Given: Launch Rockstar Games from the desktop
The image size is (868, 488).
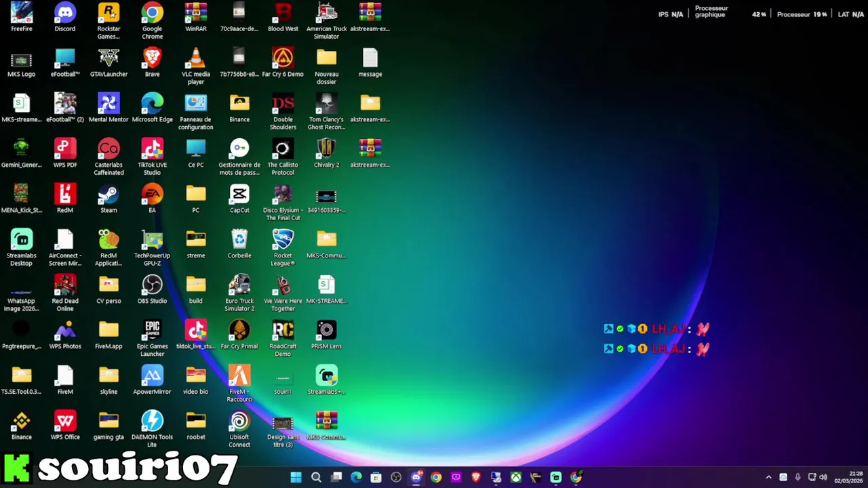Looking at the screenshot, I should tap(108, 21).
